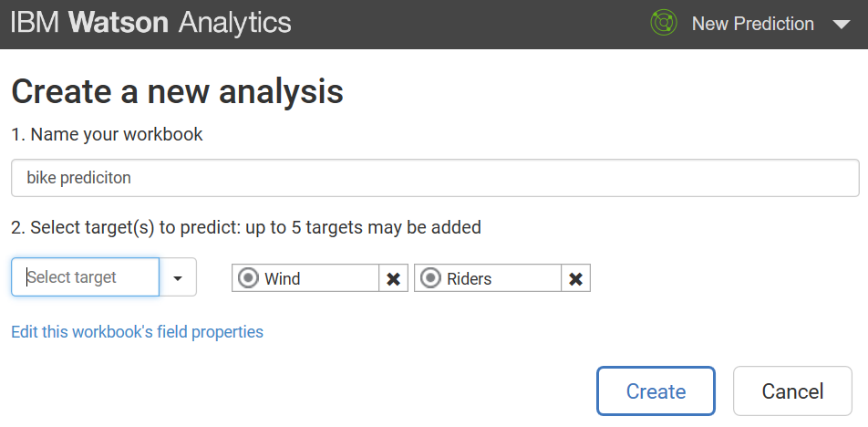868x427 pixels.
Task: Open the Select target dropdown arrow
Action: pyautogui.click(x=178, y=277)
